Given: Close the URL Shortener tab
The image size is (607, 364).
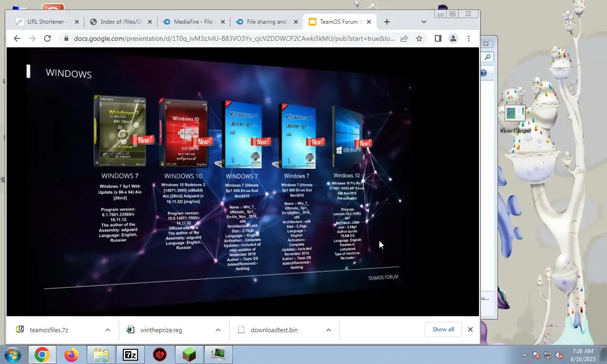Looking at the screenshot, I should [76, 22].
